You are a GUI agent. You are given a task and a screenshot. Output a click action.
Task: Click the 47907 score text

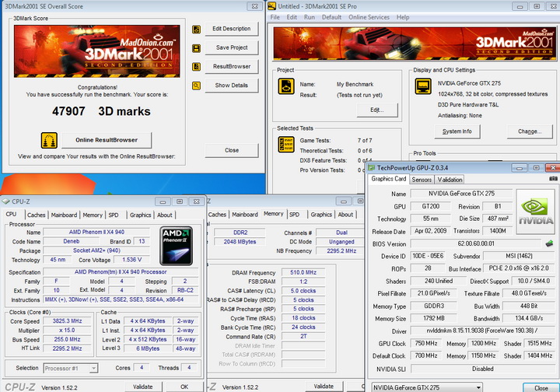[x=68, y=111]
